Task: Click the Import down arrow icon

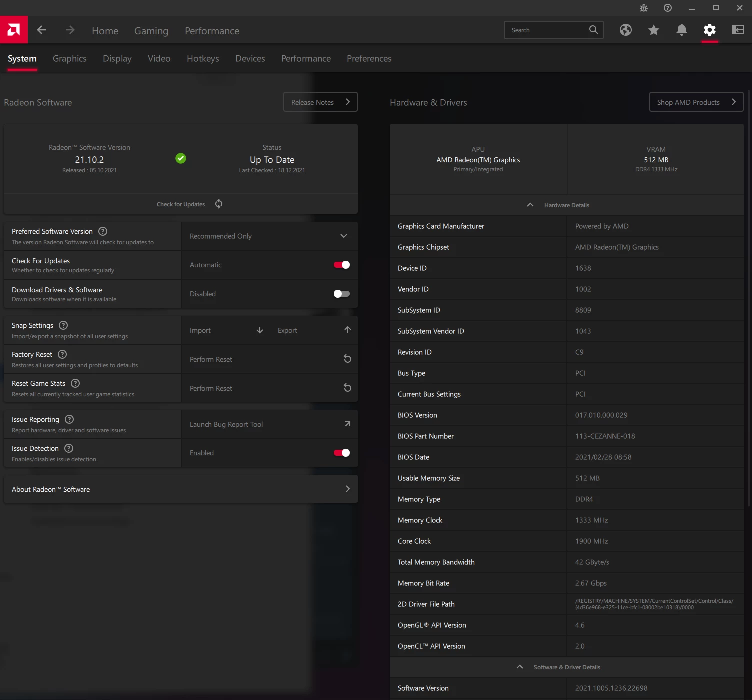Action: 260,330
